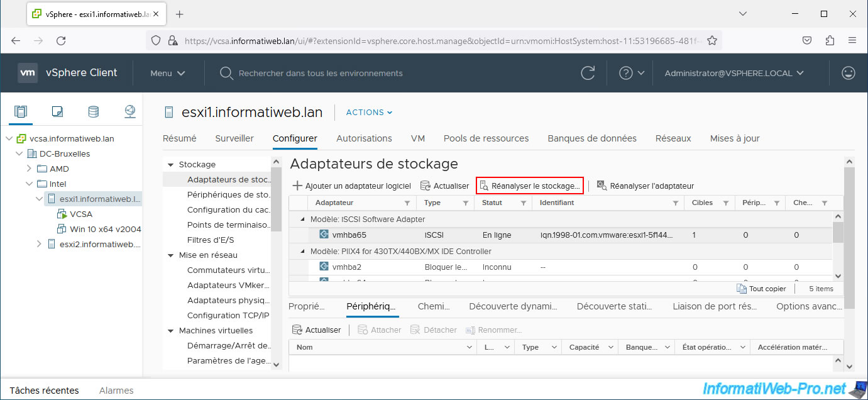
Task: Collapse the Intel folder
Action: [x=29, y=184]
